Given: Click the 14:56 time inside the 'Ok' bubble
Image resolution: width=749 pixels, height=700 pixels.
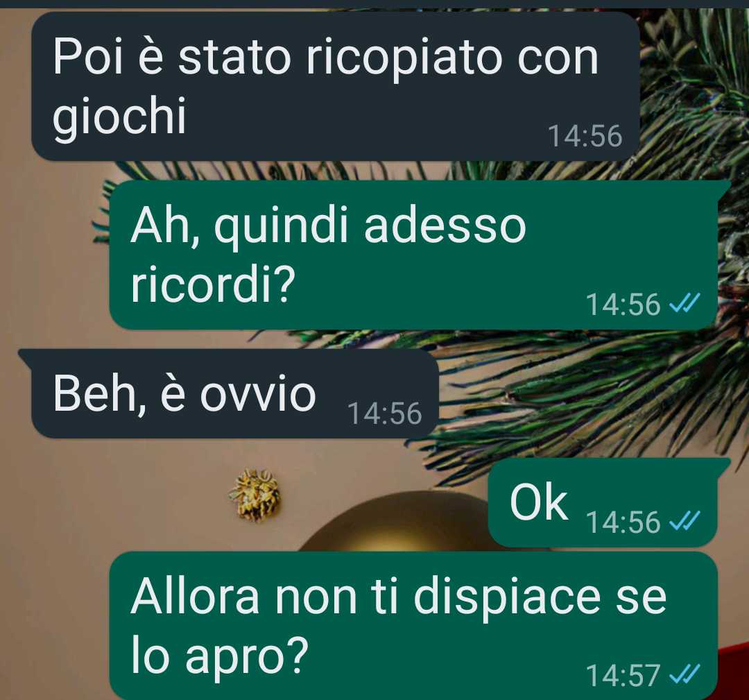Looking at the screenshot, I should click(x=623, y=522).
